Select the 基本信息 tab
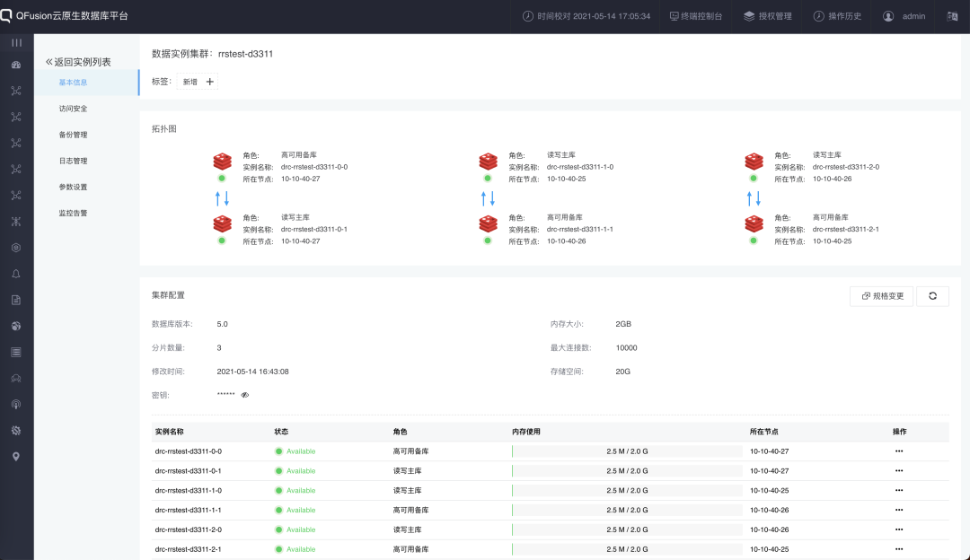This screenshot has height=560, width=970. tap(86, 83)
